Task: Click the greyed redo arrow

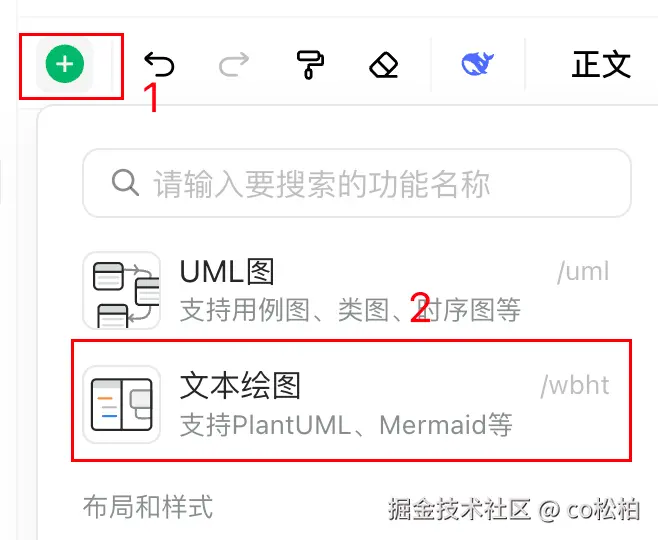Action: coord(234,64)
